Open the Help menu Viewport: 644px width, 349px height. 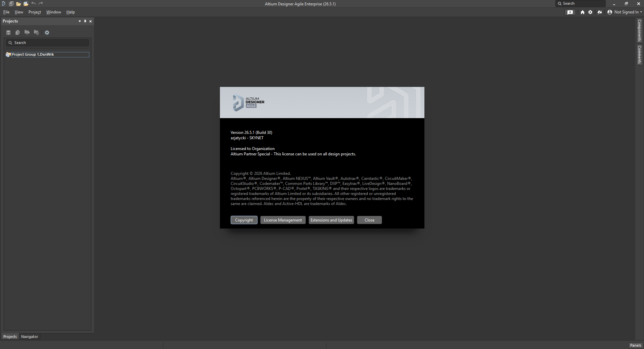71,12
